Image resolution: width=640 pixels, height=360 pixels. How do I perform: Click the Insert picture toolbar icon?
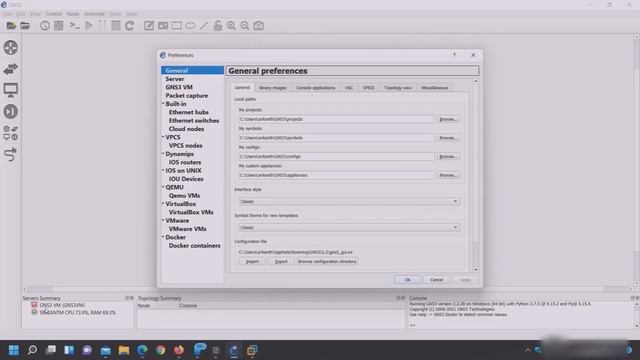click(x=163, y=26)
